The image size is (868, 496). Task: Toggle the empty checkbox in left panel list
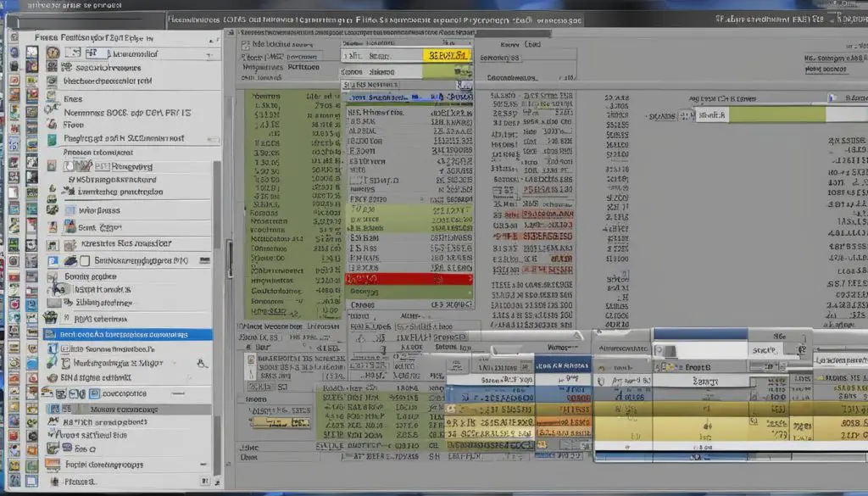85,260
